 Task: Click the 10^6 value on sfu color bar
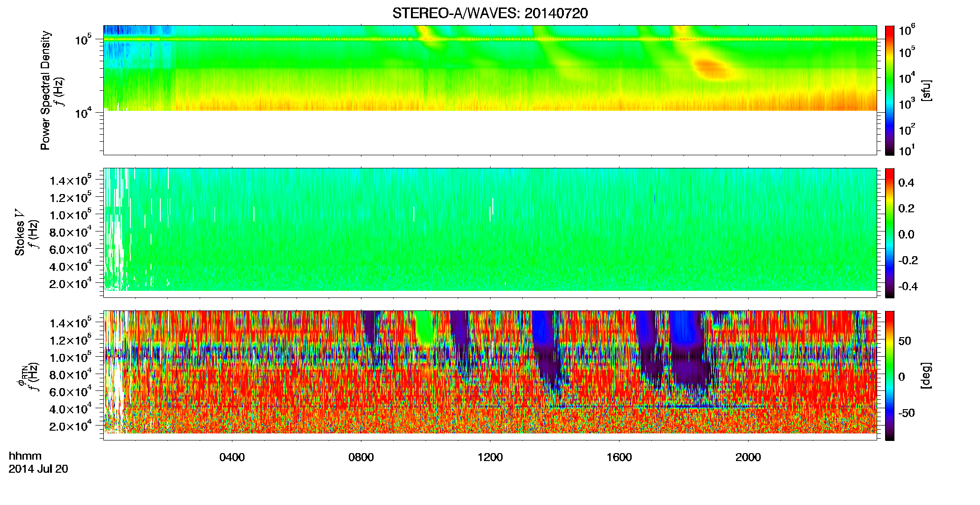pyautogui.click(x=907, y=30)
